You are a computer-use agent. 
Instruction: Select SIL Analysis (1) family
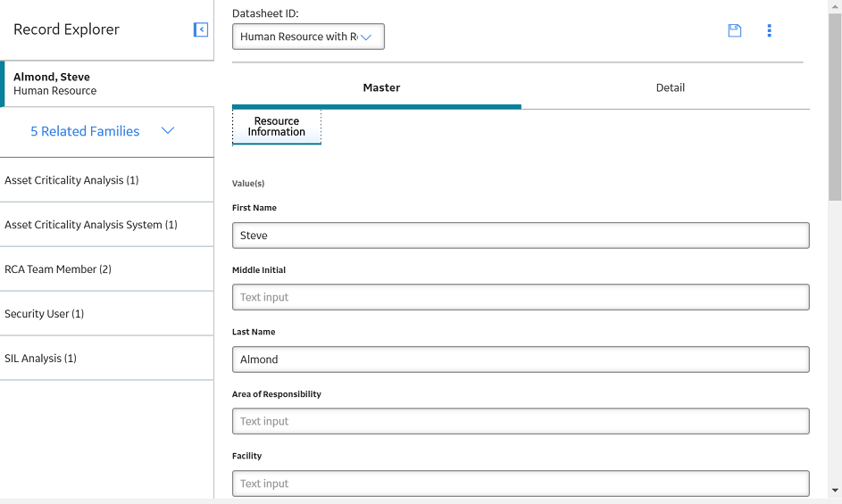tap(107, 359)
